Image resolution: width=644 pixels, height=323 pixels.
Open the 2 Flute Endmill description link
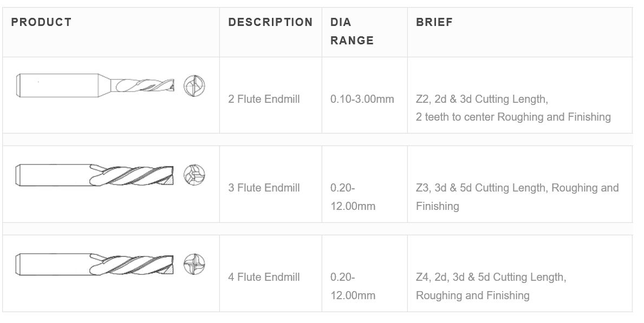pyautogui.click(x=264, y=99)
